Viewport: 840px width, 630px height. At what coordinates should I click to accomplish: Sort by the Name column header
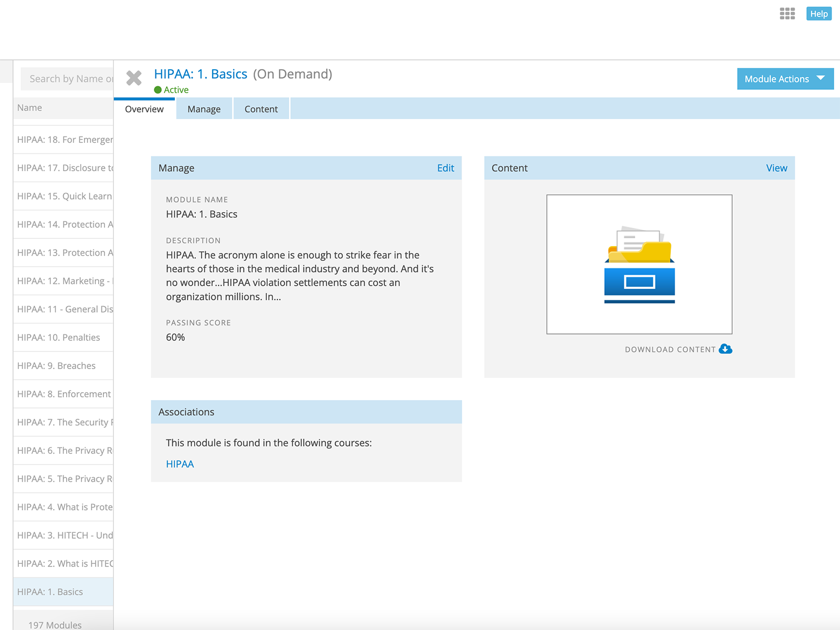(30, 108)
